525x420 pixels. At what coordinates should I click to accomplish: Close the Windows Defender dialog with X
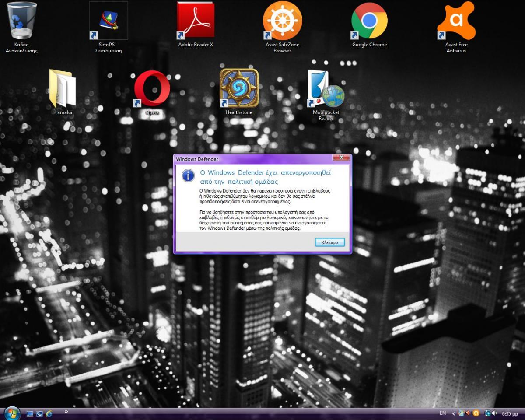[341, 157]
